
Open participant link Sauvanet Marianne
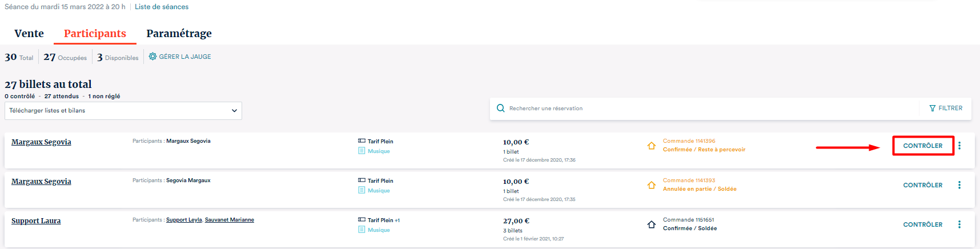point(230,220)
